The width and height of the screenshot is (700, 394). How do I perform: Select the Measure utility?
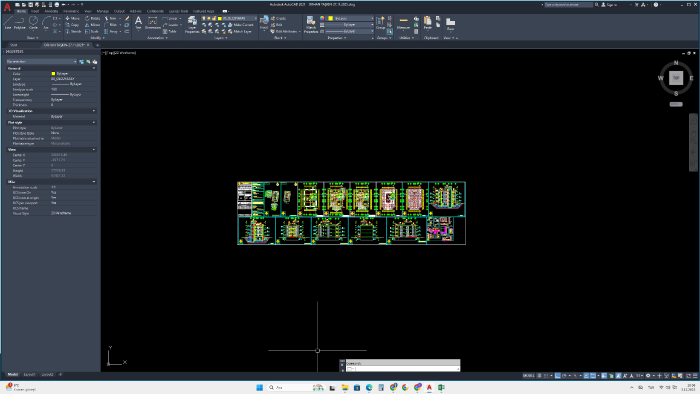tap(403, 23)
